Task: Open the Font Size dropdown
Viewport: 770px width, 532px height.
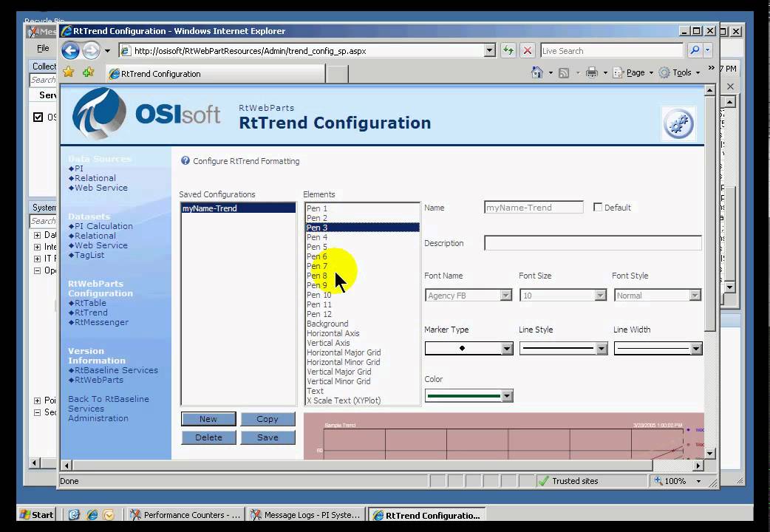Action: (x=600, y=296)
